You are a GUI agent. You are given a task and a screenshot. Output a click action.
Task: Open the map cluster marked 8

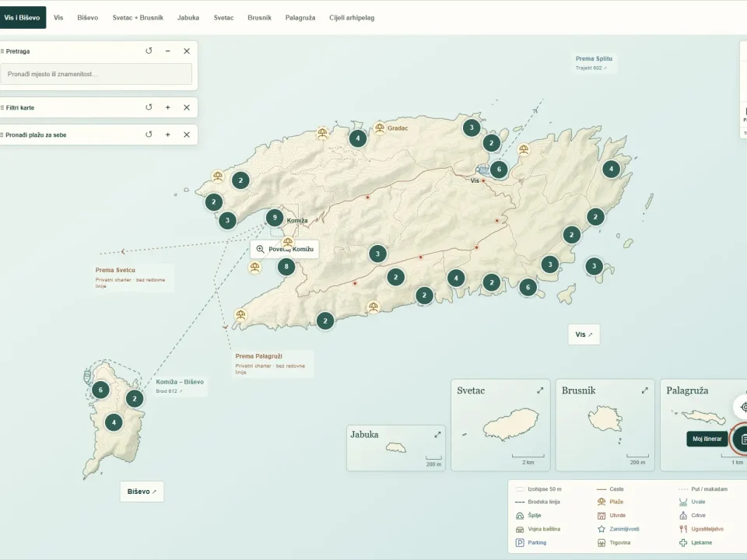pyautogui.click(x=286, y=267)
